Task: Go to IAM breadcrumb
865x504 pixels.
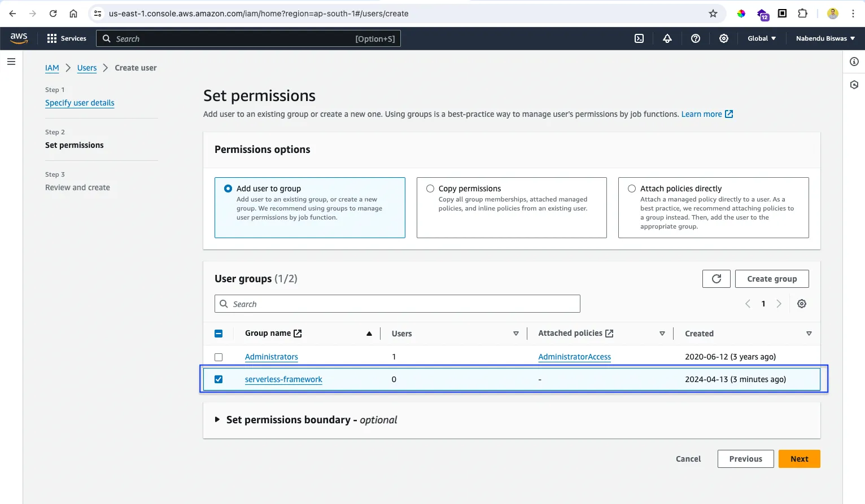Action: (x=52, y=68)
